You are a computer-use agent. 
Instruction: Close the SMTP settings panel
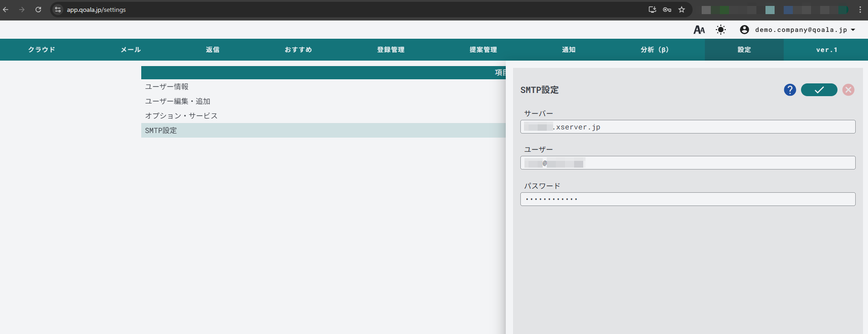pos(848,90)
